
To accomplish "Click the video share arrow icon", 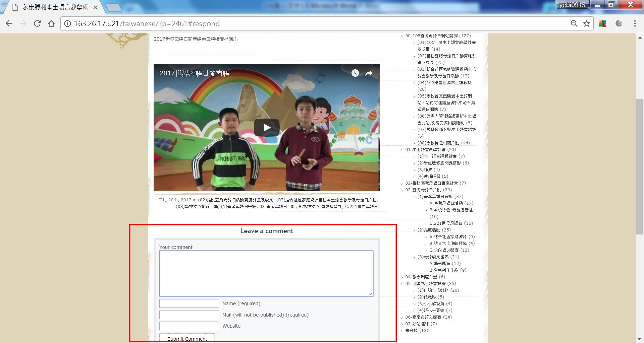I will pos(369,73).
